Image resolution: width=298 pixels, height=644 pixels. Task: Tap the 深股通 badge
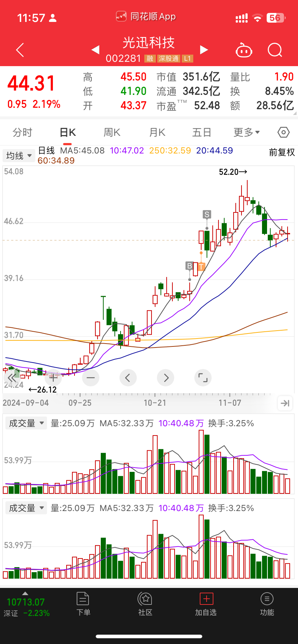pyautogui.click(x=168, y=59)
